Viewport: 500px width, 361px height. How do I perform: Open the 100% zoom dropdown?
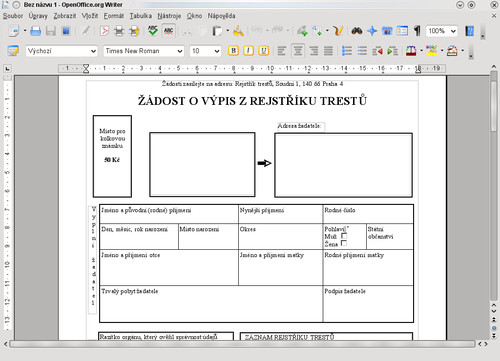453,31
